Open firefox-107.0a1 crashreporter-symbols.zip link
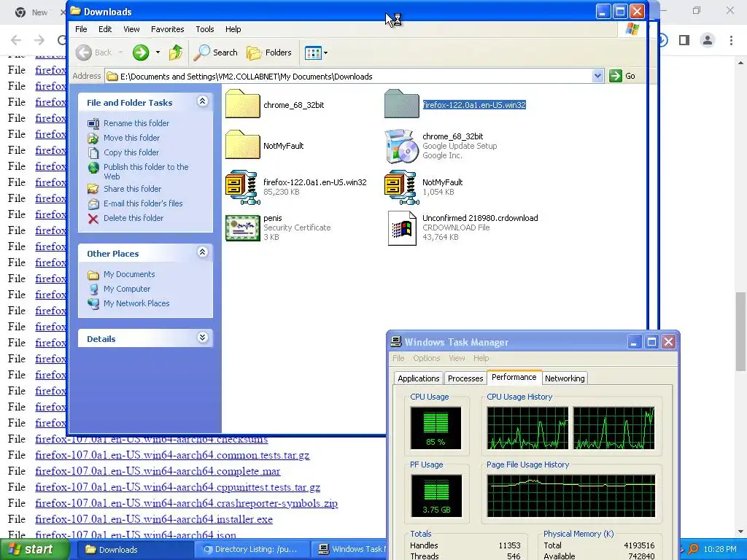747x560 pixels. coord(186,503)
